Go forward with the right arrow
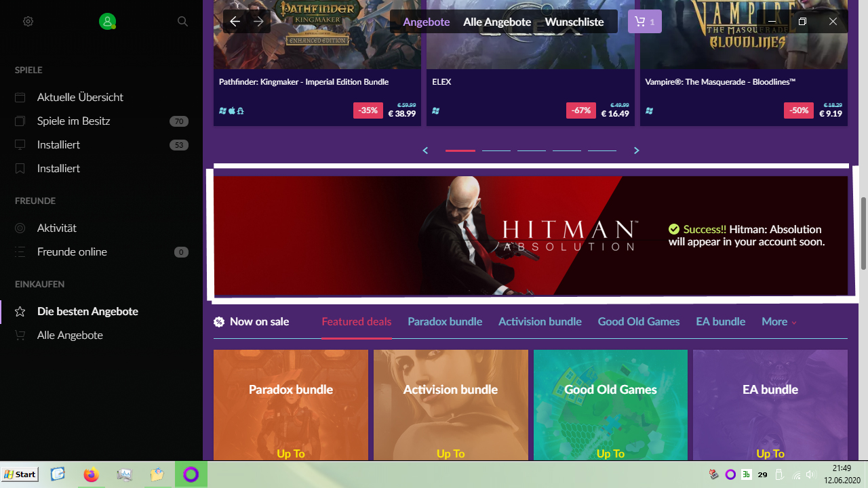 click(258, 22)
